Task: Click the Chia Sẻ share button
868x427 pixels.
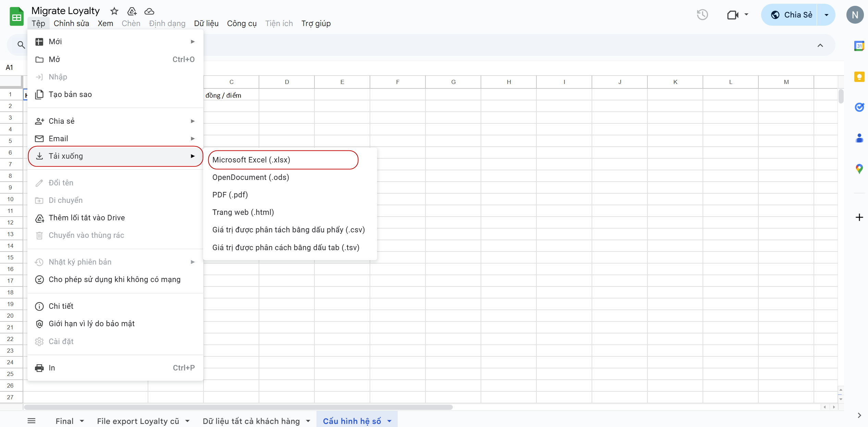Action: [x=791, y=15]
